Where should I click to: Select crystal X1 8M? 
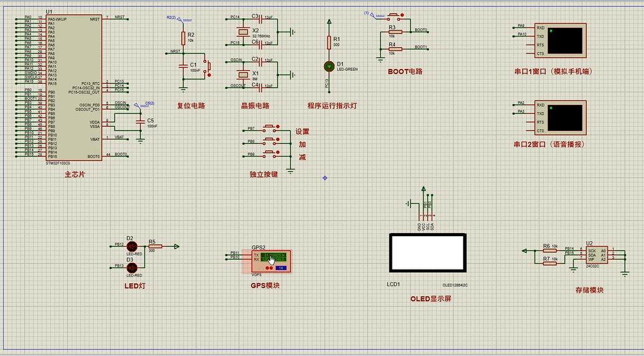click(243, 75)
